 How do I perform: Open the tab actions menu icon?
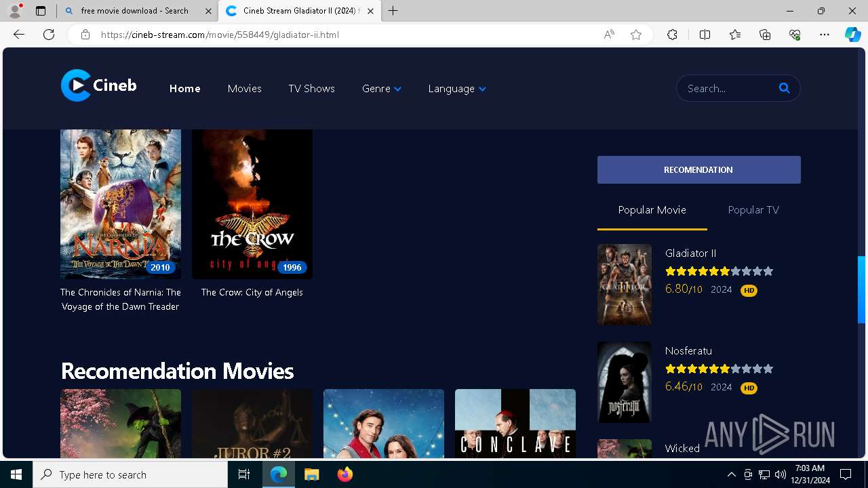pos(41,11)
